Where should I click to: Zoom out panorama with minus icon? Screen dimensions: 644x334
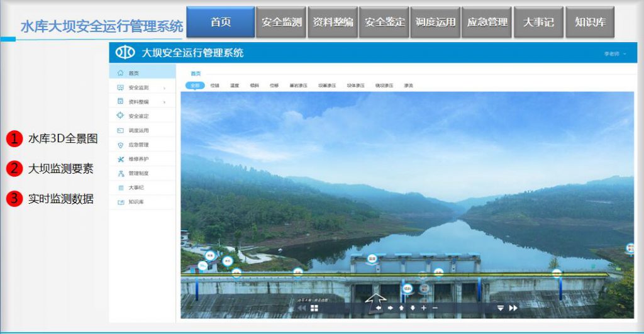pos(435,308)
